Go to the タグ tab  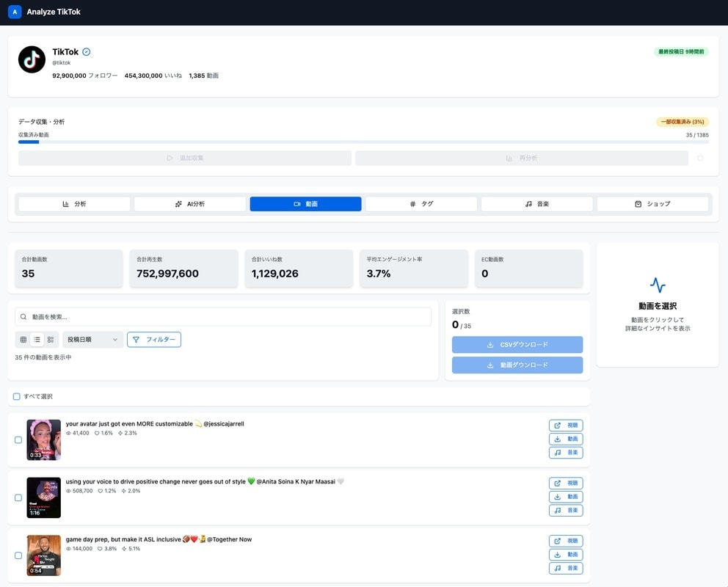[421, 204]
